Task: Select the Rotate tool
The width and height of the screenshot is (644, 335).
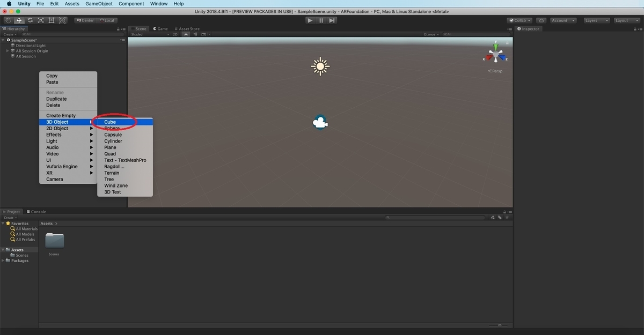Action: (30, 20)
